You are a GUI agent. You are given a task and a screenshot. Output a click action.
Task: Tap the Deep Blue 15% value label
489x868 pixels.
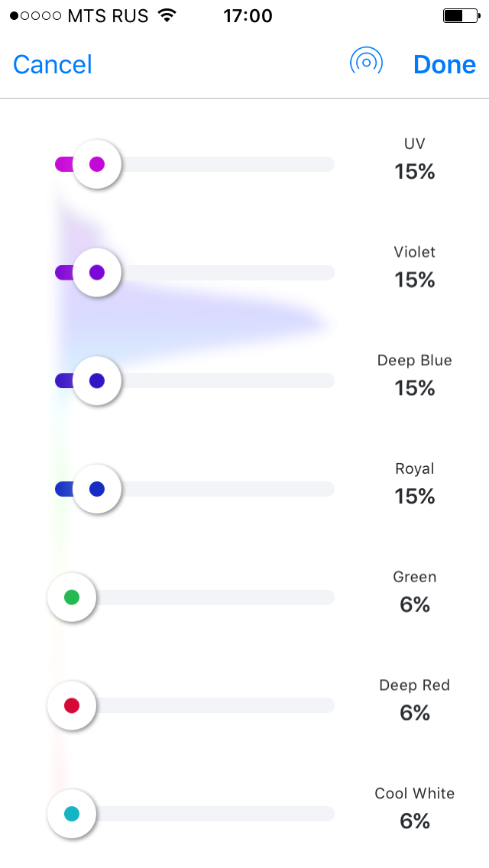415,388
